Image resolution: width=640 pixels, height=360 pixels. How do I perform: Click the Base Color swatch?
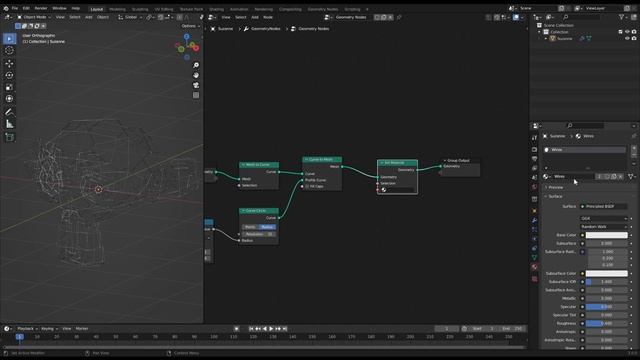click(607, 235)
